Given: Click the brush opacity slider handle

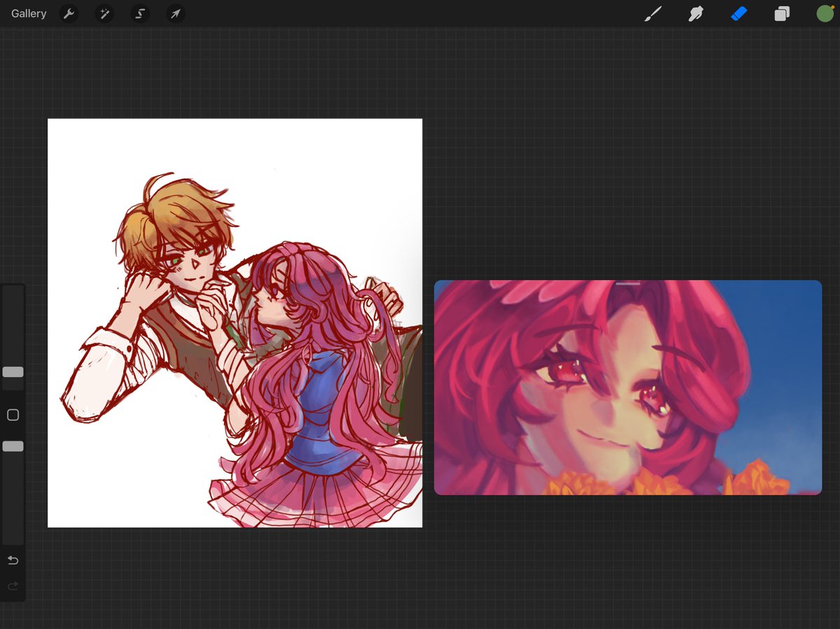Looking at the screenshot, I should tap(13, 446).
